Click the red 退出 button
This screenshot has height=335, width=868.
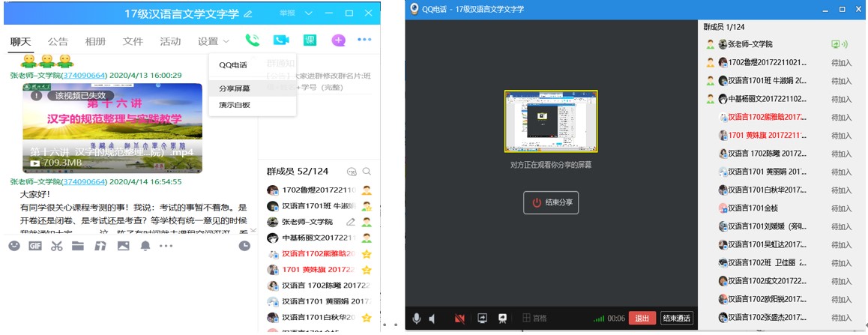click(642, 318)
